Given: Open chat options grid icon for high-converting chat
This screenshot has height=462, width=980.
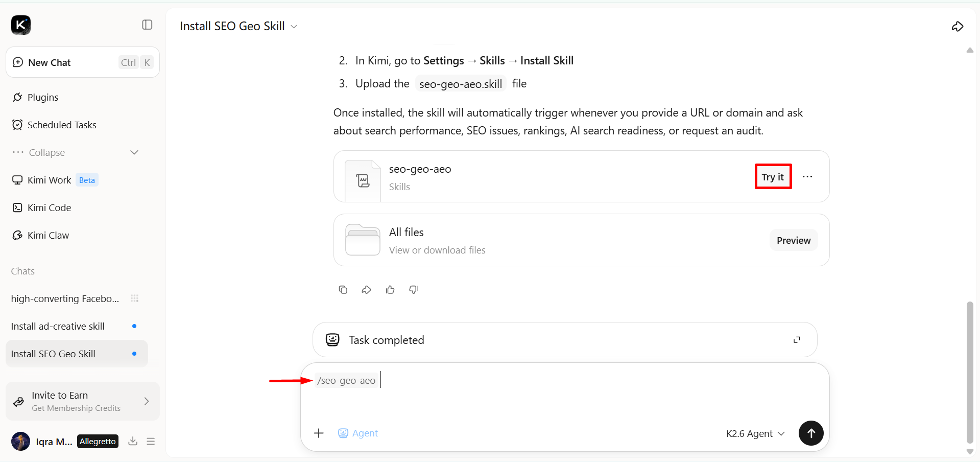Looking at the screenshot, I should pos(134,298).
